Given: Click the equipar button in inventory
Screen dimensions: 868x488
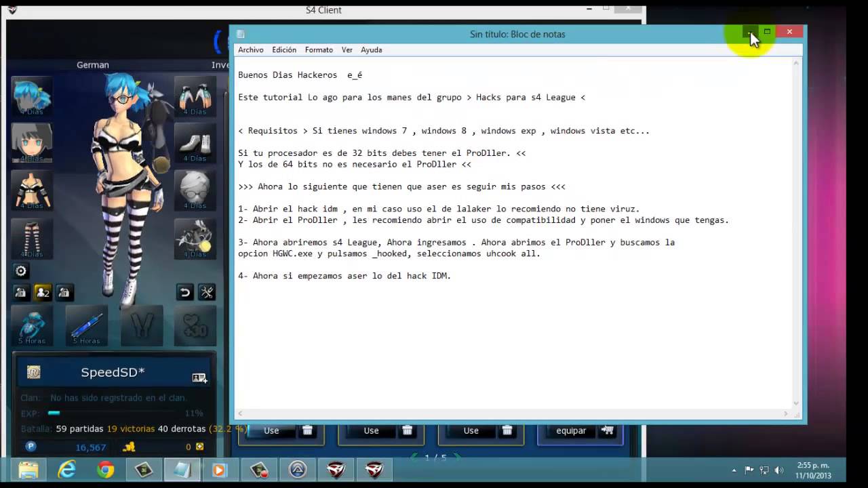Looking at the screenshot, I should click(x=571, y=430).
